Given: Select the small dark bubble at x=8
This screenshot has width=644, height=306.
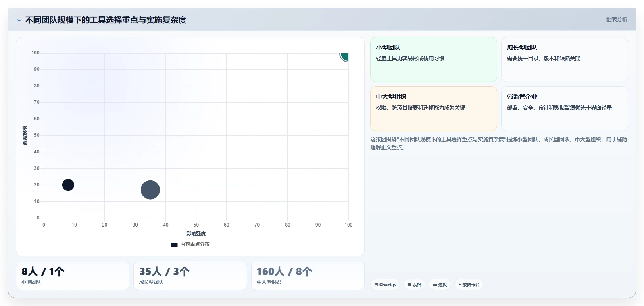Looking at the screenshot, I should click(x=68, y=185).
